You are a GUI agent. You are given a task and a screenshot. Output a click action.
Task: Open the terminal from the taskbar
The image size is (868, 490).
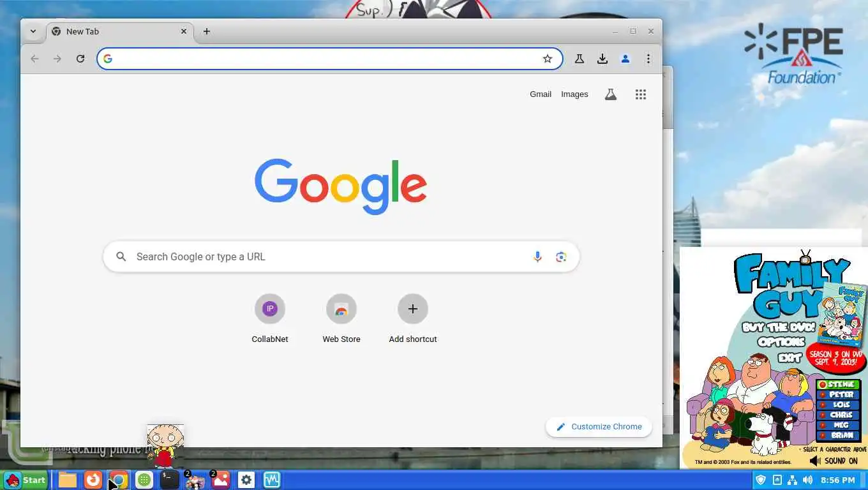[170, 480]
